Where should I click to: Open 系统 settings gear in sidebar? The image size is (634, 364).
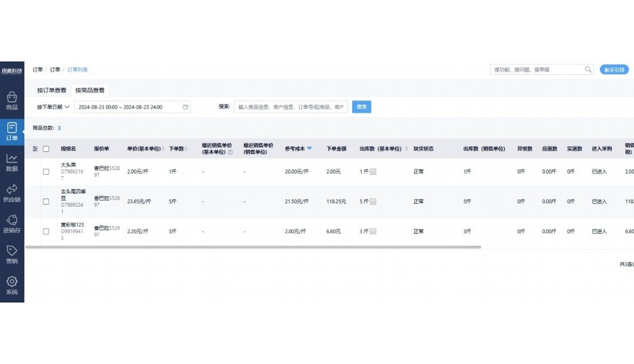point(11,285)
